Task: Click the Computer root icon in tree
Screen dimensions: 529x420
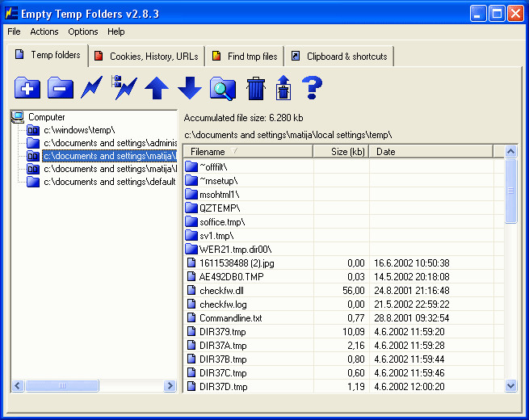Action: pyautogui.click(x=18, y=117)
